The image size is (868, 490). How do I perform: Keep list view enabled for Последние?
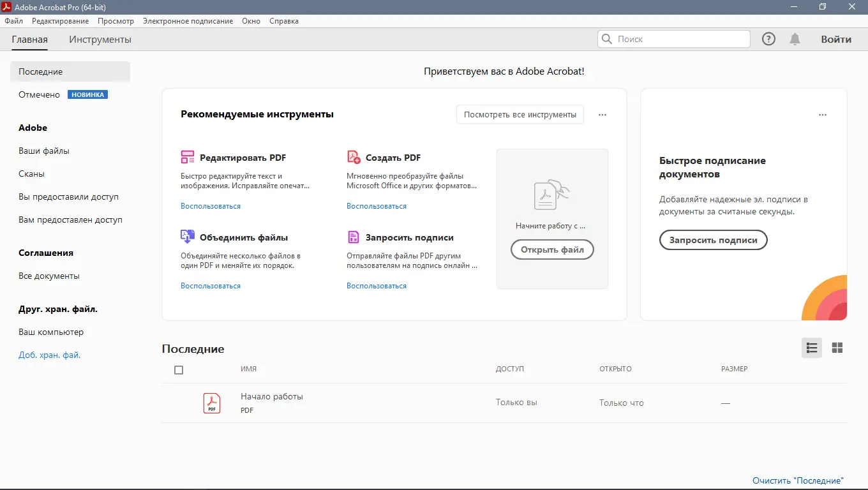coord(811,348)
